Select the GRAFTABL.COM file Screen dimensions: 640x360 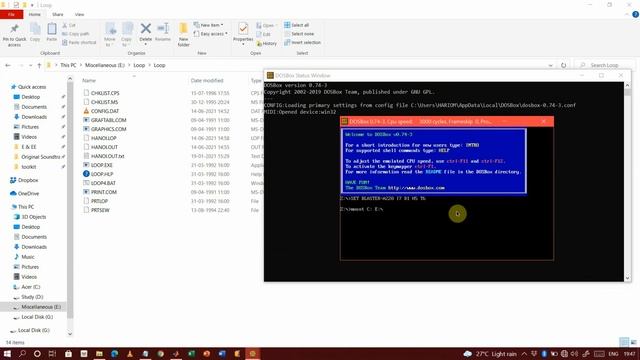(x=108, y=120)
